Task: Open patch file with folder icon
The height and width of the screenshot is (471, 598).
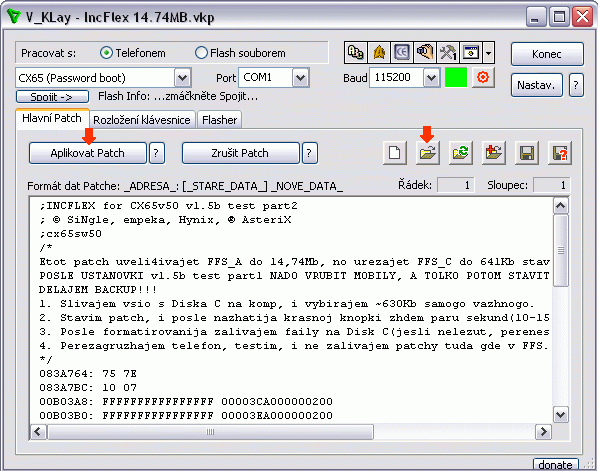Action: (428, 153)
